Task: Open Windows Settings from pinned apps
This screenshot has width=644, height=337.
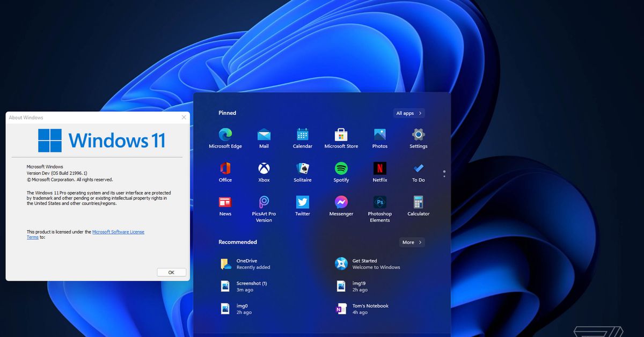Action: pos(418,134)
